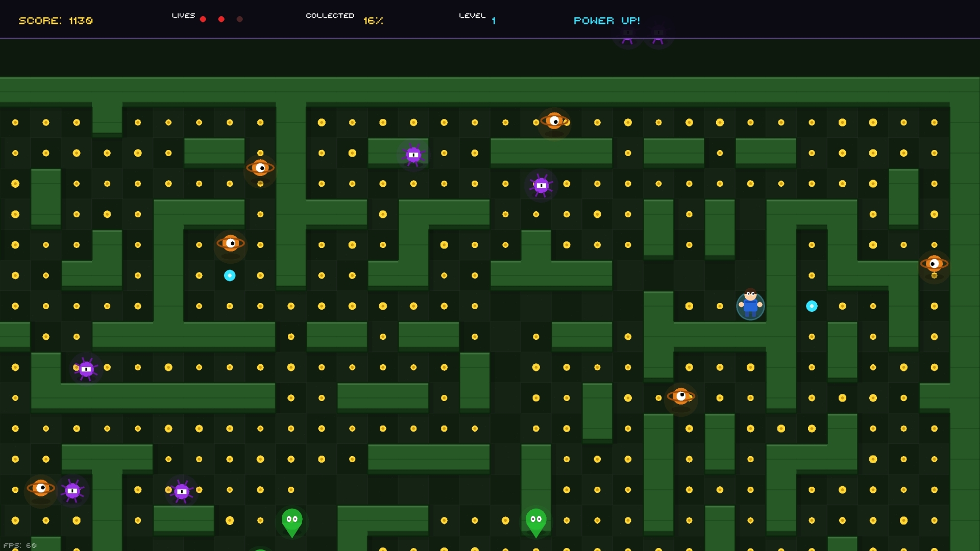Image resolution: width=980 pixels, height=551 pixels.
Task: Click the SCORE: 1130 label
Action: click(56, 20)
